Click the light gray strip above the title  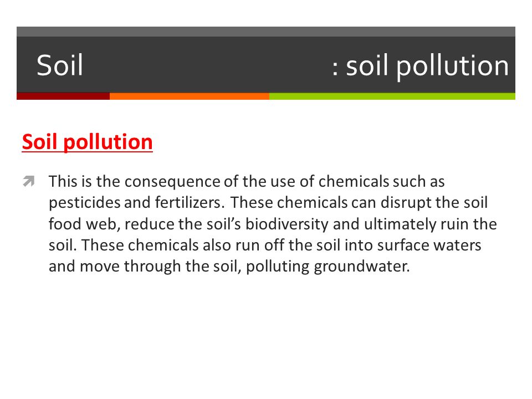tap(266, 32)
